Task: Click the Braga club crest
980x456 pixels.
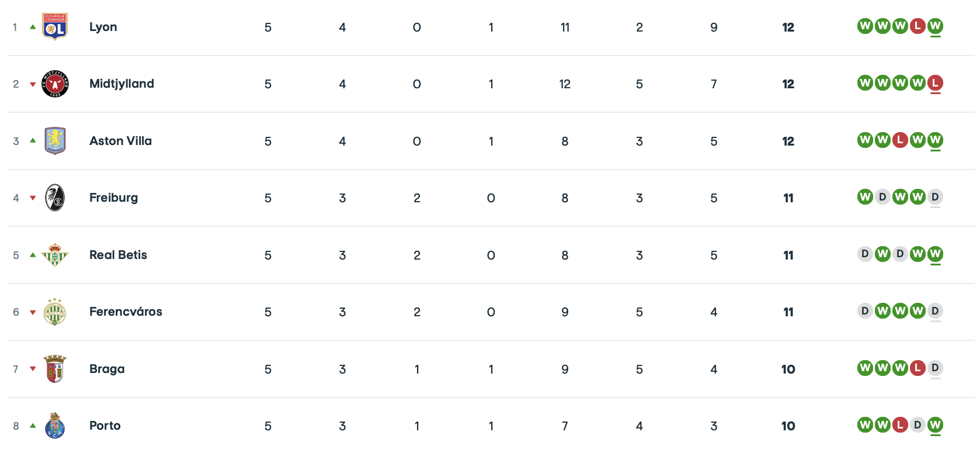Action: pyautogui.click(x=55, y=369)
